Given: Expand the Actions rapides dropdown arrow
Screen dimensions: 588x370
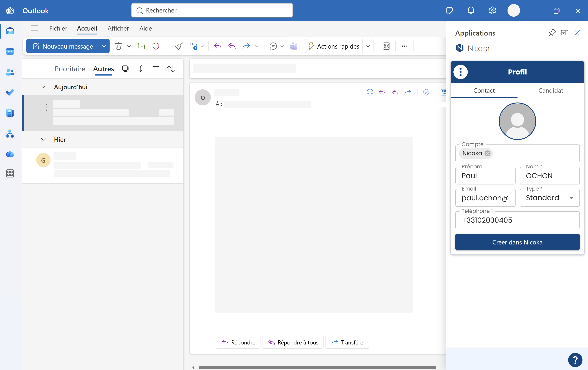Looking at the screenshot, I should point(368,46).
